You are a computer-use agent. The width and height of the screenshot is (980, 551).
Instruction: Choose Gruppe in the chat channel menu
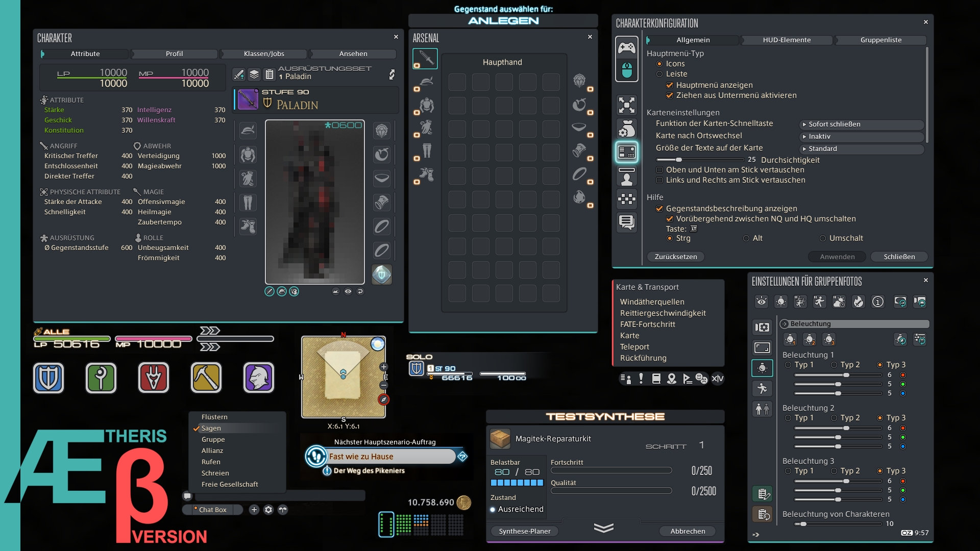(x=213, y=439)
